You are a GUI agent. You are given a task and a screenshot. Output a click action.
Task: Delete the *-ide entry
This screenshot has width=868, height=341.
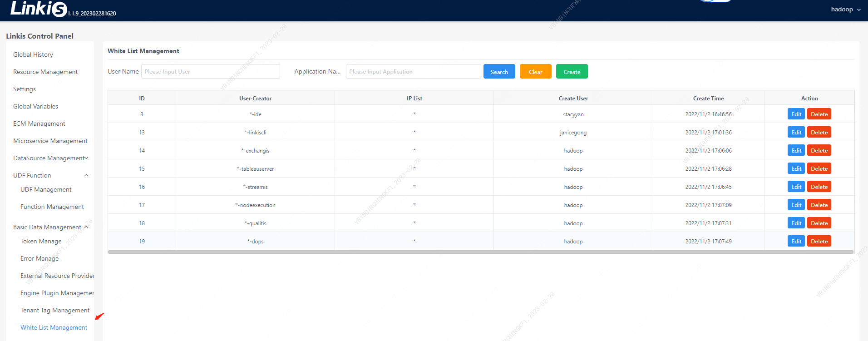pyautogui.click(x=819, y=114)
